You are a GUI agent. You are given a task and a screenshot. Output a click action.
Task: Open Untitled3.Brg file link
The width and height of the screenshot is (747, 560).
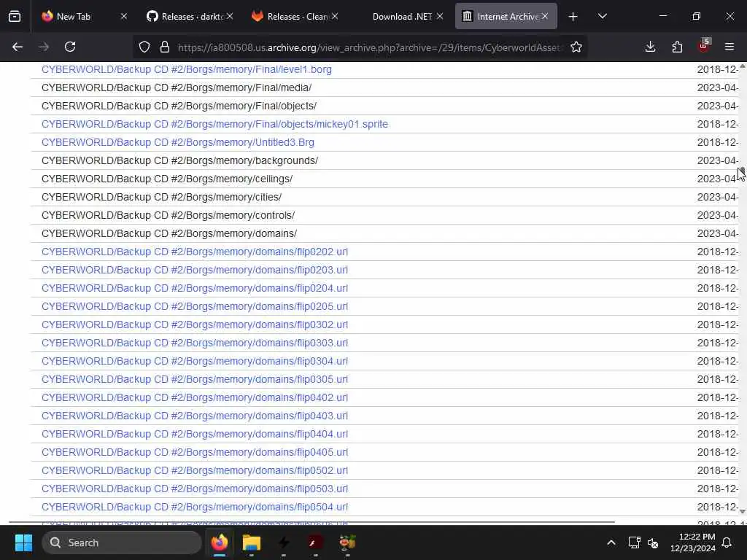(x=178, y=142)
